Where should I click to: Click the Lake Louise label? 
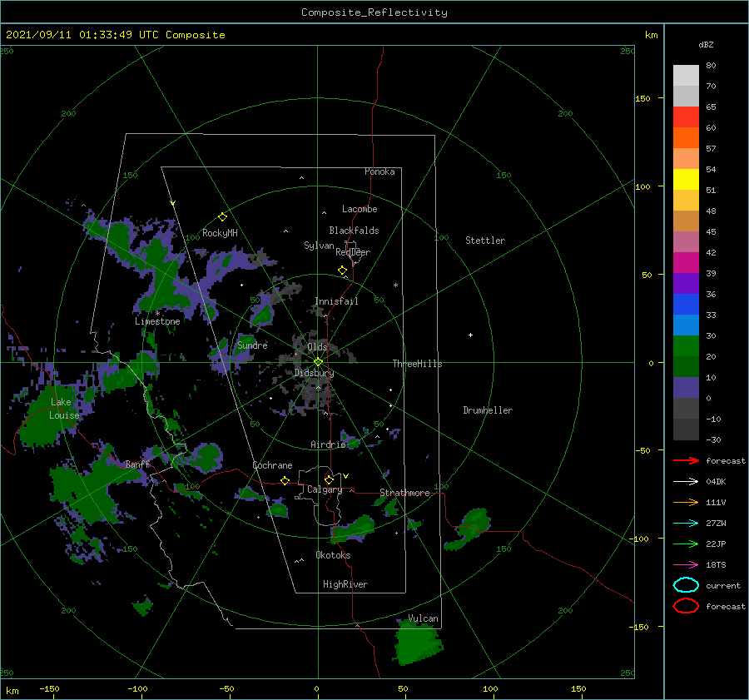(x=64, y=409)
